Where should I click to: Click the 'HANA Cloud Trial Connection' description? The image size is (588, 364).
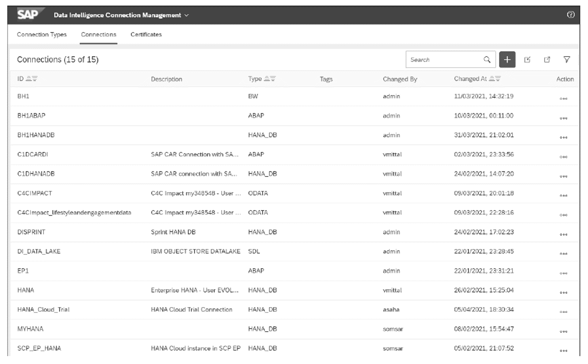tap(192, 309)
